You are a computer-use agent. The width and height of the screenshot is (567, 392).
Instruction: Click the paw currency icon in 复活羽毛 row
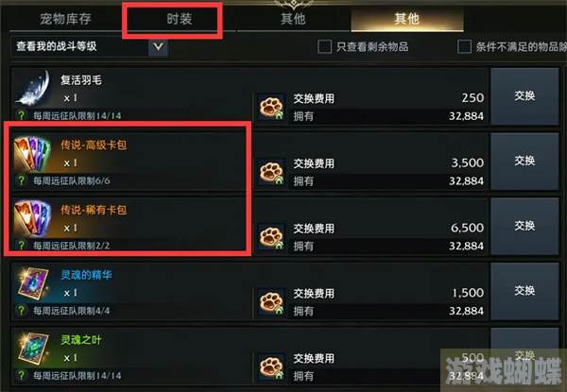(271, 108)
